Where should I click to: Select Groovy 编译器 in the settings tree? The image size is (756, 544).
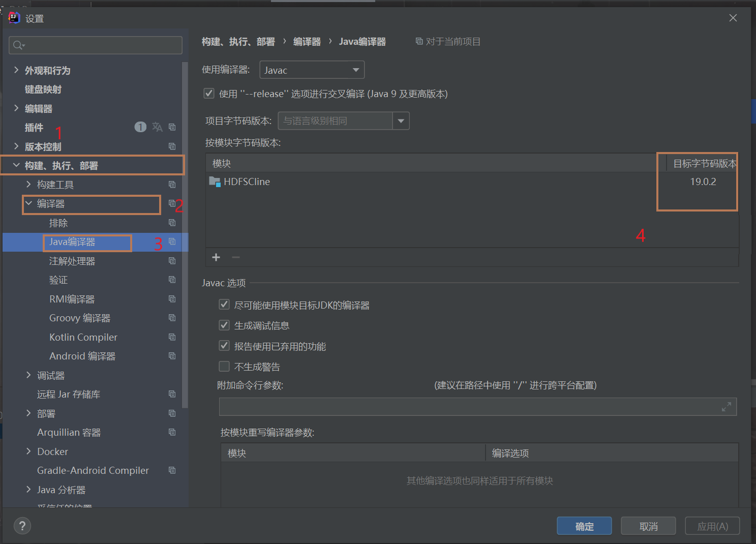coord(80,318)
